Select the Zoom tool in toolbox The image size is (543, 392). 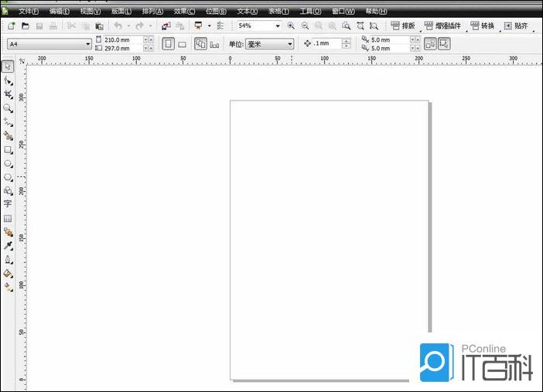pos(8,108)
